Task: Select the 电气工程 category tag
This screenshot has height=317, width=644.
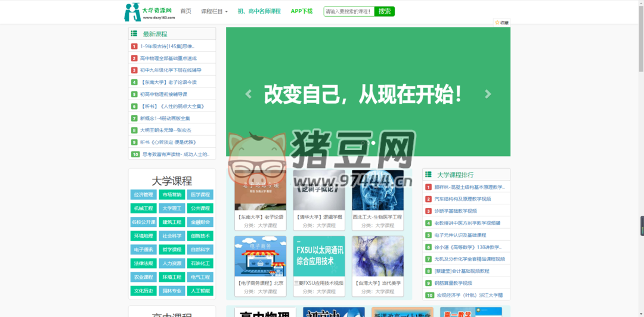Action: (200, 277)
